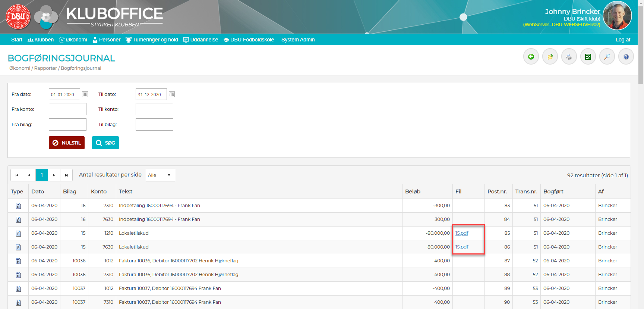Click type icon of first Lokaletilskud row
The image size is (644, 309).
[x=18, y=234]
